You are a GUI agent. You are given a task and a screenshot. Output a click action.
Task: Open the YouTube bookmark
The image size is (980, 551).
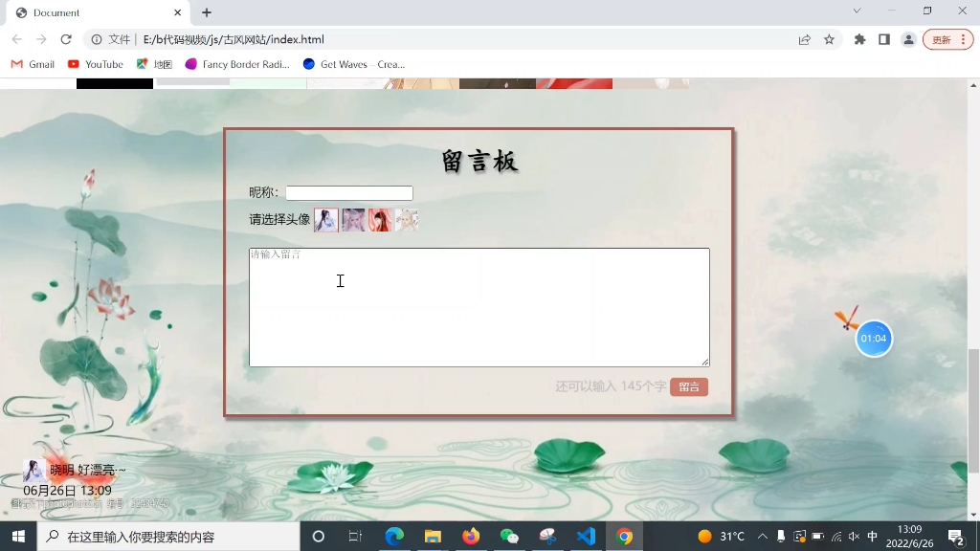coord(95,64)
